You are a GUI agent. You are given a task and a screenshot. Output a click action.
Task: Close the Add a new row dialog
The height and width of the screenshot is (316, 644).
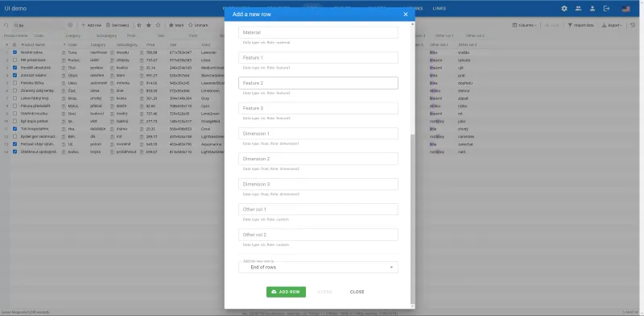click(406, 15)
